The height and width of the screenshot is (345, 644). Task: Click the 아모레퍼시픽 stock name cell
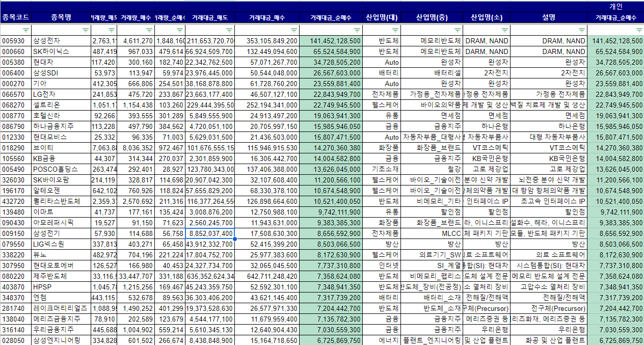tap(62, 223)
